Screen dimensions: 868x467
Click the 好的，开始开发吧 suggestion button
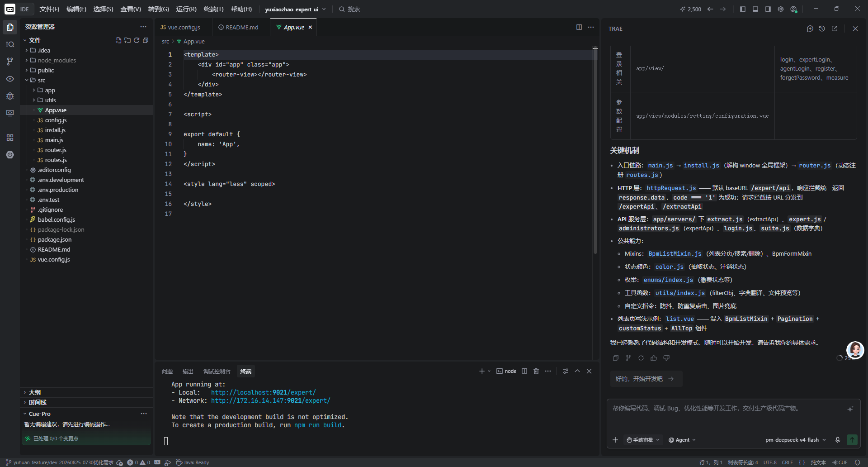(x=646, y=379)
